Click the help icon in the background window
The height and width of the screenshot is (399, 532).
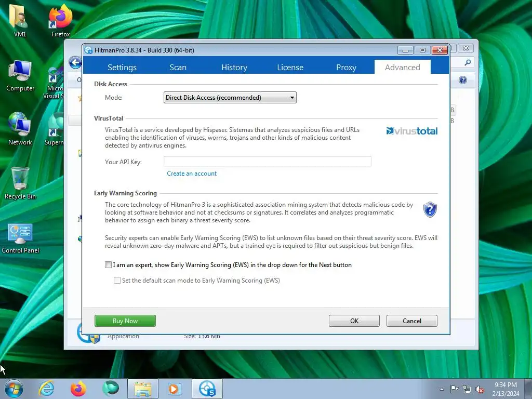click(x=463, y=79)
